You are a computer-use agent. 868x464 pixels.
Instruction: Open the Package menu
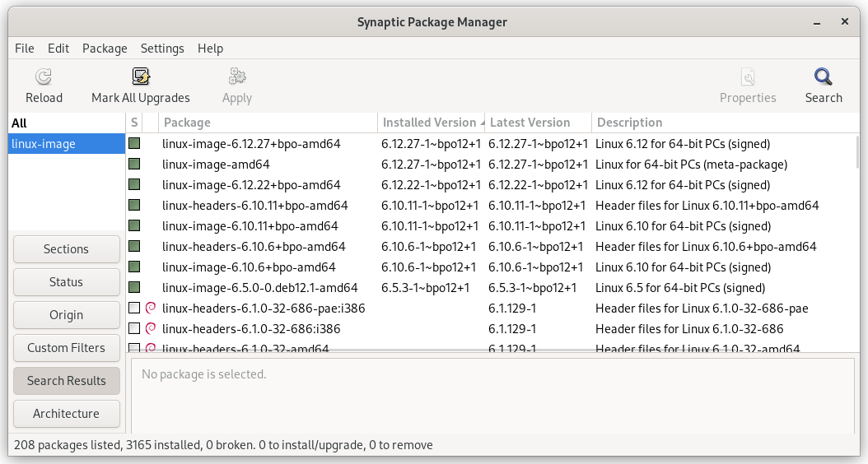pyautogui.click(x=105, y=49)
